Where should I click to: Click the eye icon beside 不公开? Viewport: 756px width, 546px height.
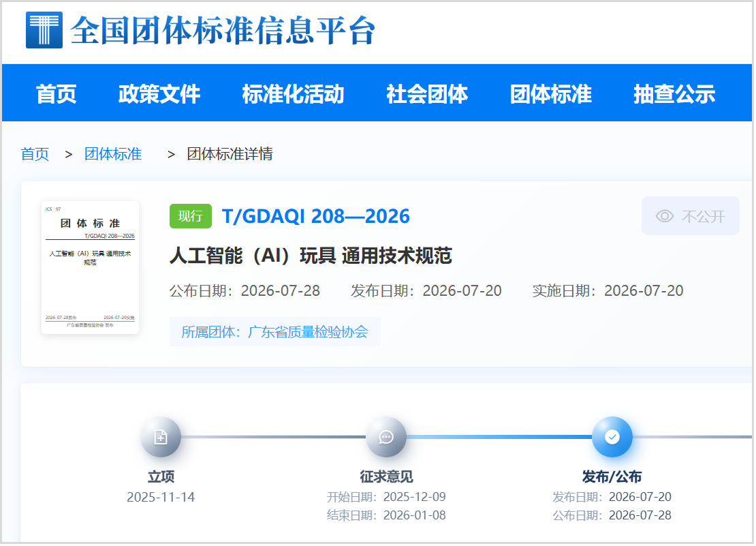coord(665,217)
